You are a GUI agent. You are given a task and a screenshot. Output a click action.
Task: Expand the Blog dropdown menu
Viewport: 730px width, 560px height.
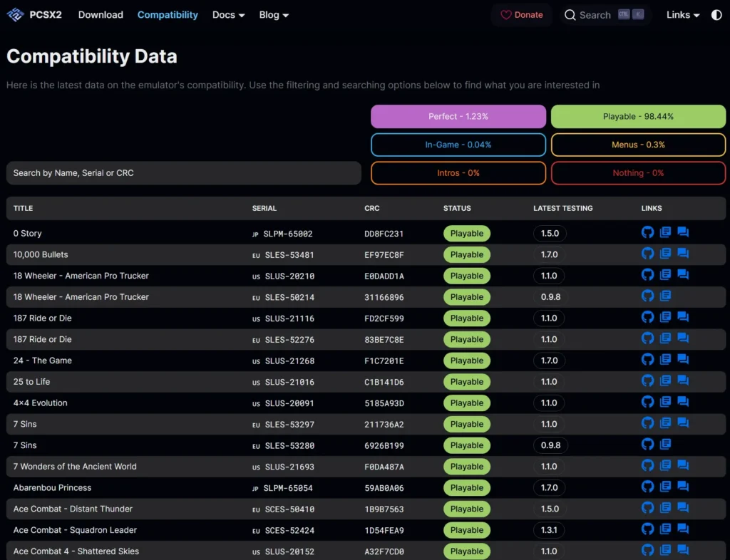274,15
